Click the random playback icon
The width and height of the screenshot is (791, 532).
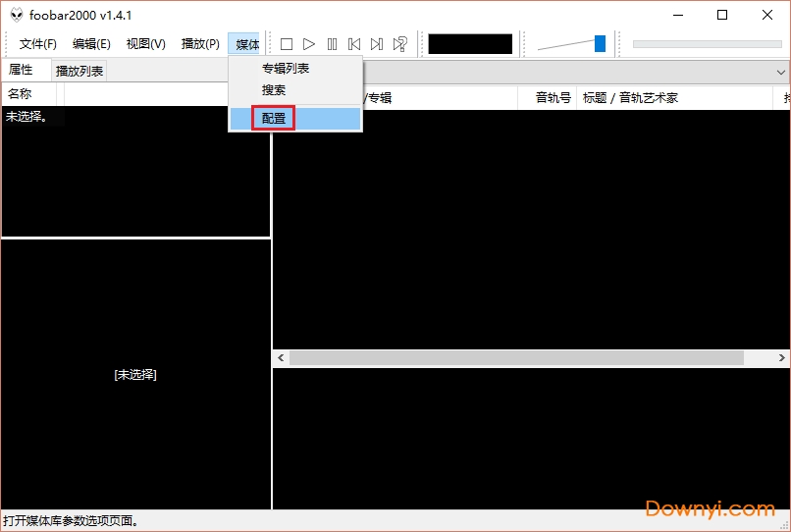(400, 44)
